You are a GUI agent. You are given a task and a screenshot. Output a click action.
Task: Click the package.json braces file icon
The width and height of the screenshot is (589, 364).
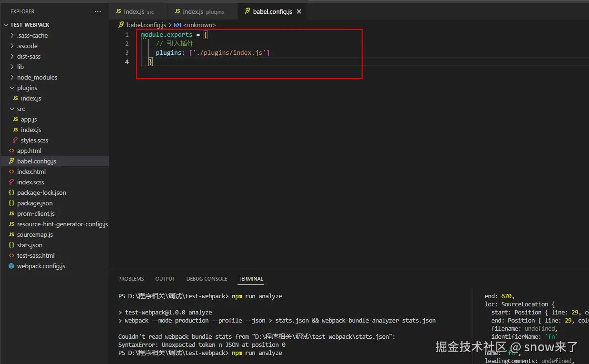tap(11, 203)
